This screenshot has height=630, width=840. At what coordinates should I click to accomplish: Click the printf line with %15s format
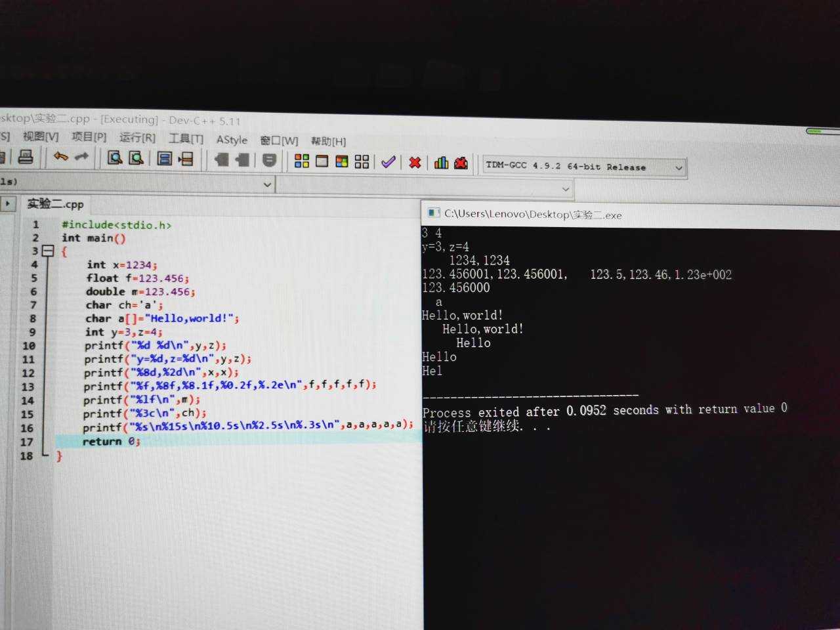[248, 426]
